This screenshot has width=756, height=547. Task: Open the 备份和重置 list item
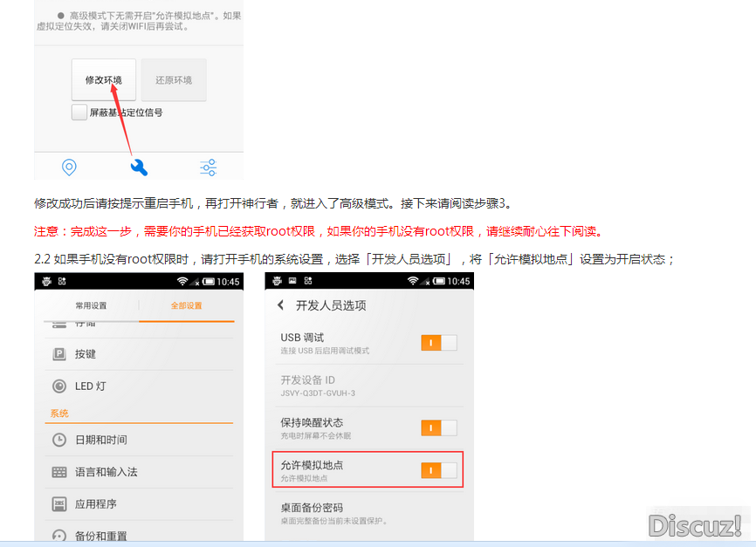(100, 535)
